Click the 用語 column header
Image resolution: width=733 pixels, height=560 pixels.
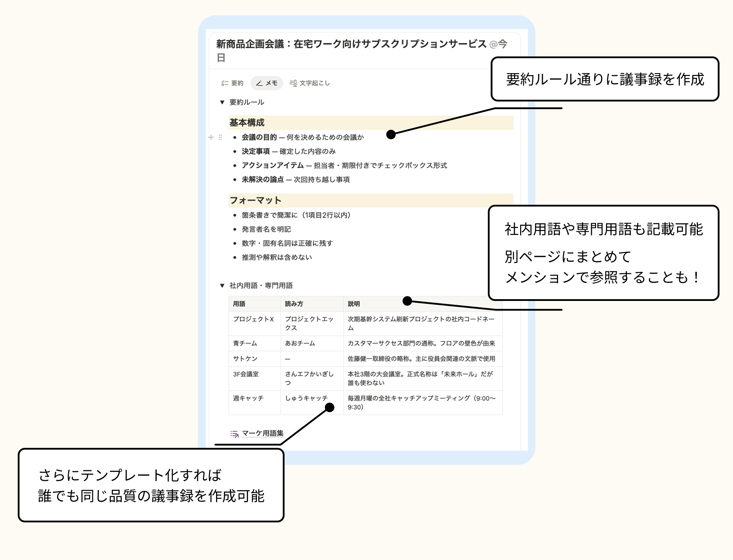239,304
